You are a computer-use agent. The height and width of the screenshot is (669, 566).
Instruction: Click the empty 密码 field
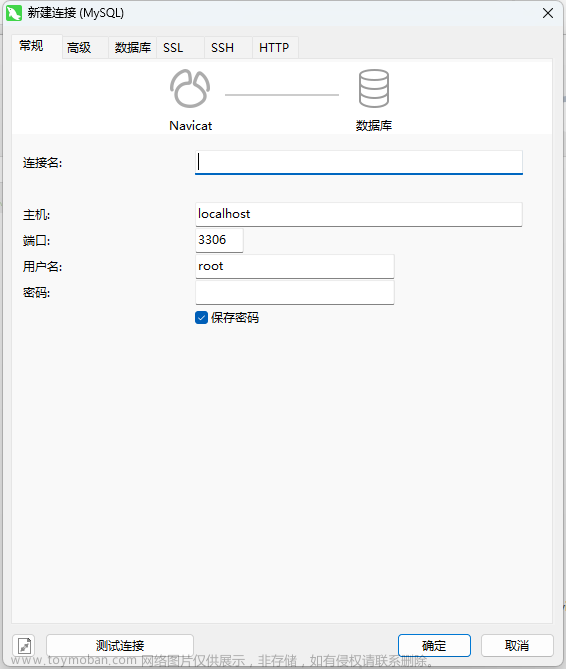[295, 292]
